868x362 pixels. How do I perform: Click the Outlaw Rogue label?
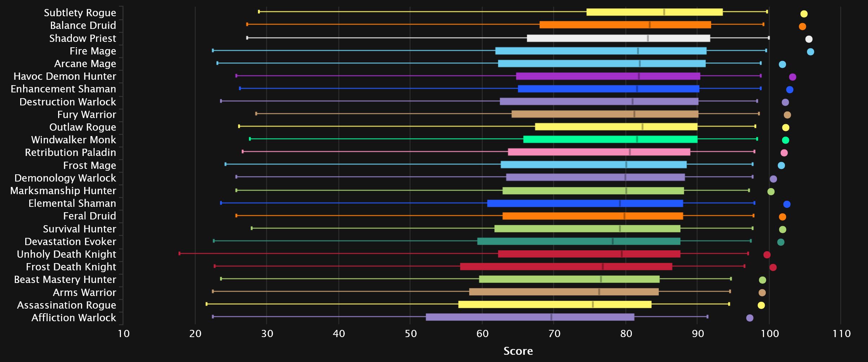(83, 127)
